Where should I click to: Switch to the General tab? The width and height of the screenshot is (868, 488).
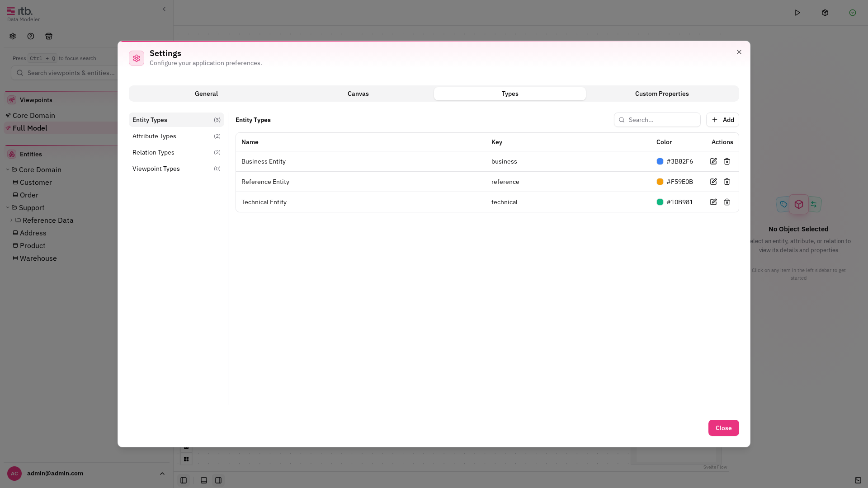tap(206, 94)
